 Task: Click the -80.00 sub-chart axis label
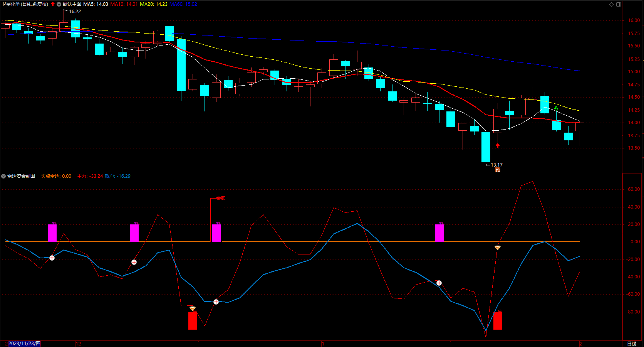(x=633, y=312)
